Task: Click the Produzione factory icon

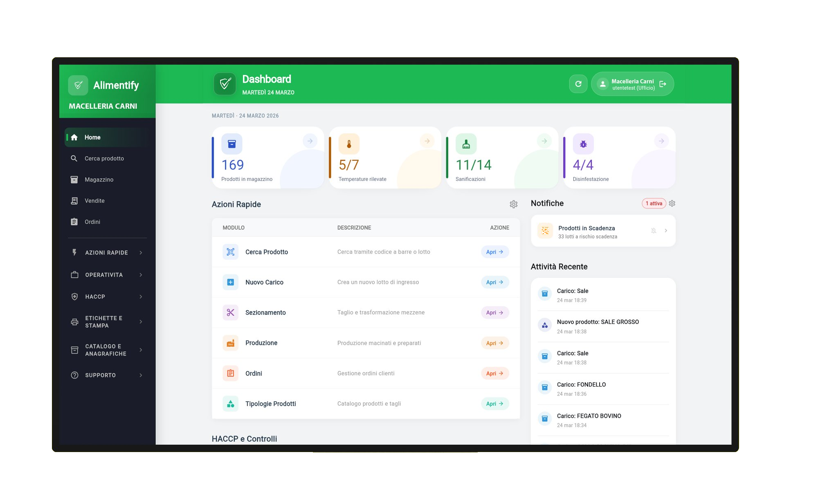Action: [x=230, y=343]
